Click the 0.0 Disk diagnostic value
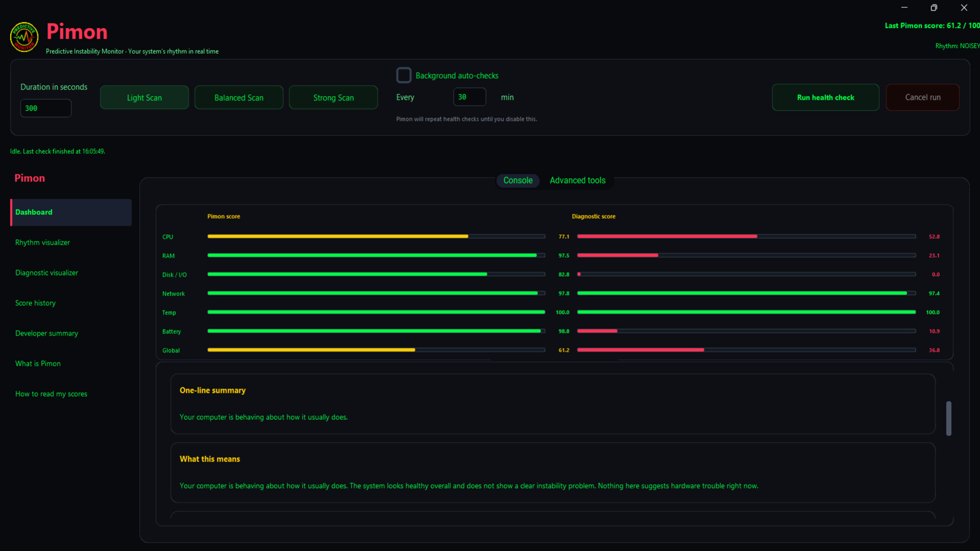This screenshot has height=551, width=980. click(x=936, y=274)
